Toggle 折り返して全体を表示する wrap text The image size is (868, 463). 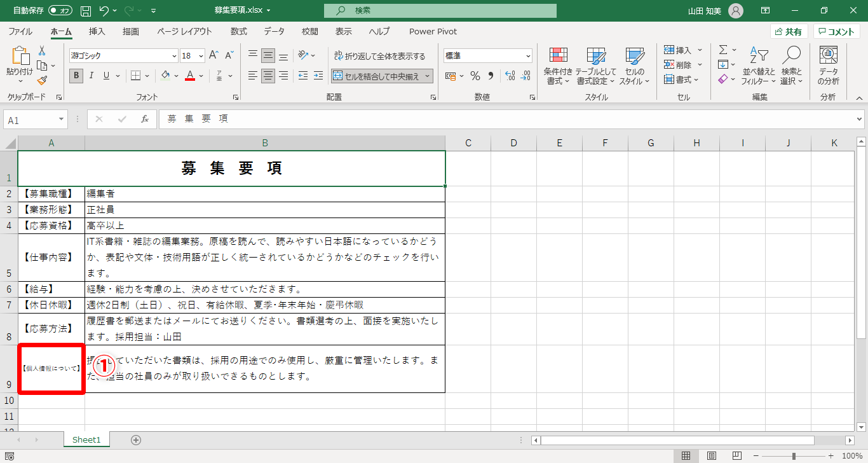(380, 56)
